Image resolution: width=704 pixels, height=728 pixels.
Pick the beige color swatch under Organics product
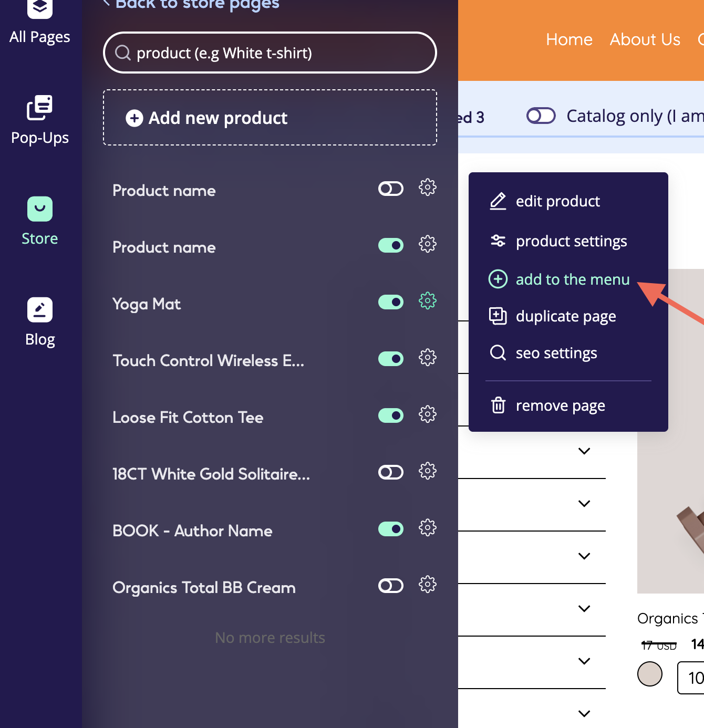[x=650, y=674]
